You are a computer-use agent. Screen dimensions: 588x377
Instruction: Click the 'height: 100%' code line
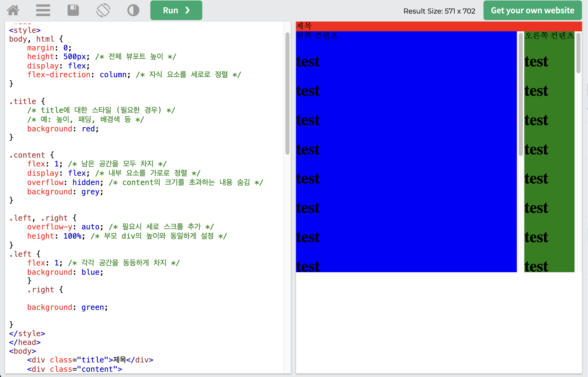[x=127, y=236]
